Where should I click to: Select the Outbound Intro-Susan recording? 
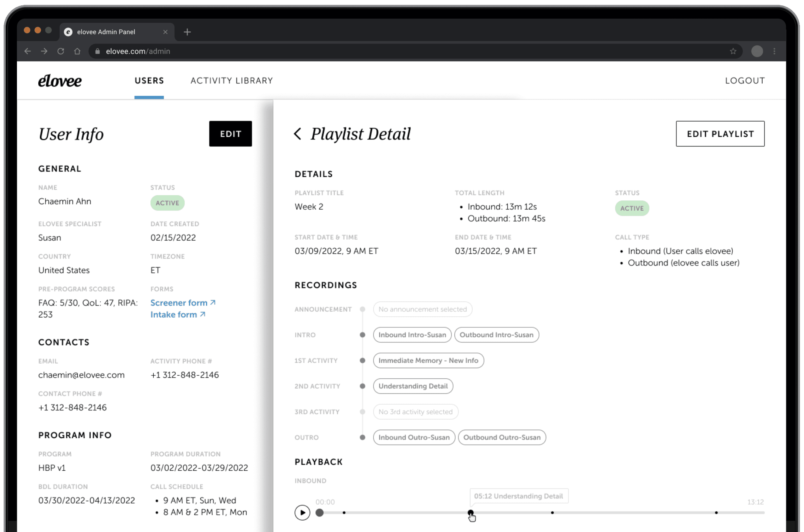(x=497, y=335)
